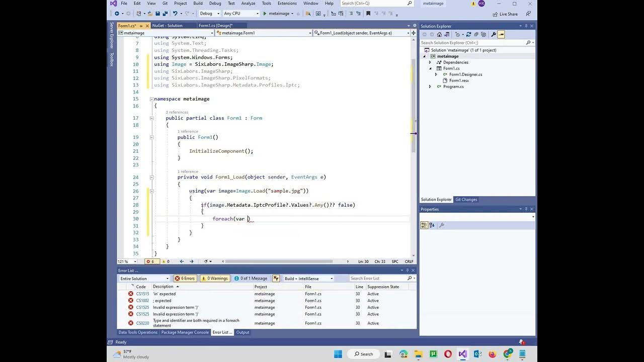Click the CS1002 error code link
Viewport: 644px width, 362px height.
(x=142, y=301)
